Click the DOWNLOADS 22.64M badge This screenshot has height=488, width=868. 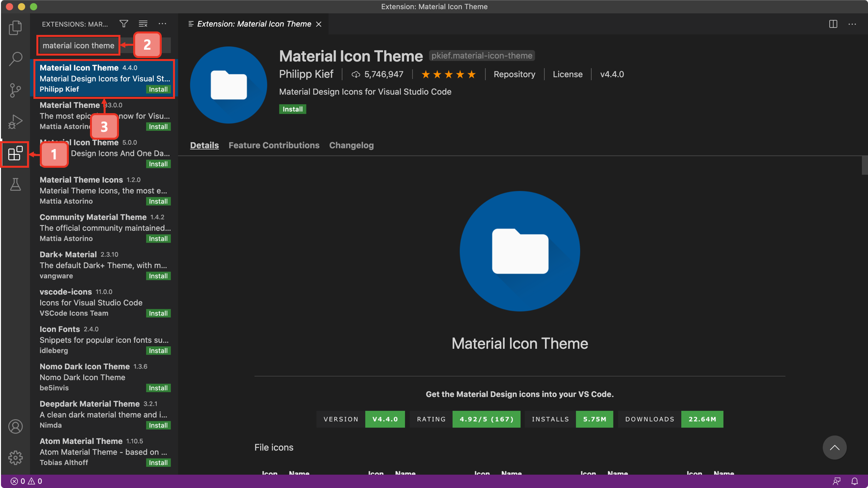(671, 419)
